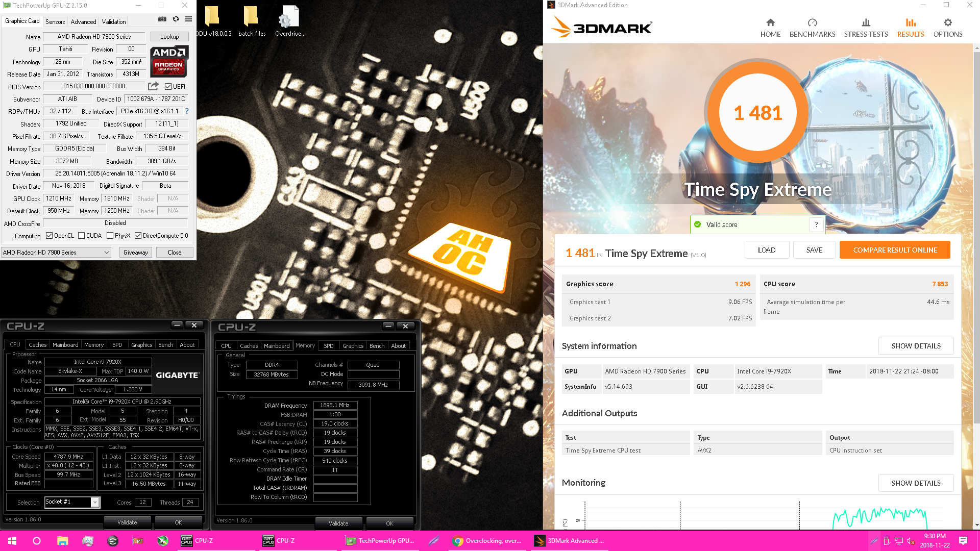Click the GPU-Z refresh icon
Viewport: 980px width, 551px height.
tap(176, 19)
